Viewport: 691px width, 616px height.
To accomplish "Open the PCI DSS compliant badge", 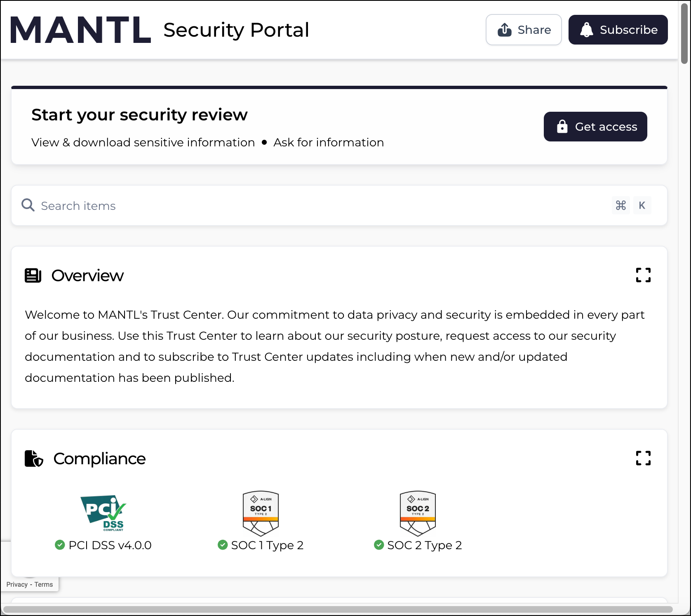I will click(103, 513).
